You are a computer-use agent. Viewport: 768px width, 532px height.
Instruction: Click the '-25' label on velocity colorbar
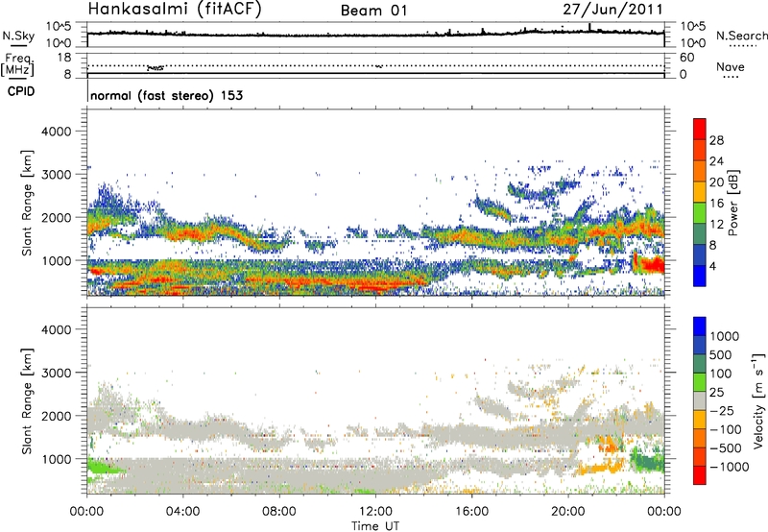pyautogui.click(x=724, y=411)
